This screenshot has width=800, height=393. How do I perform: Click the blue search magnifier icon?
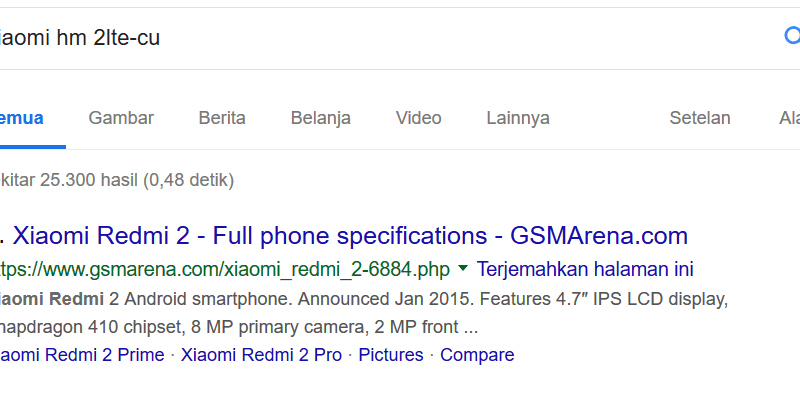[x=792, y=36]
